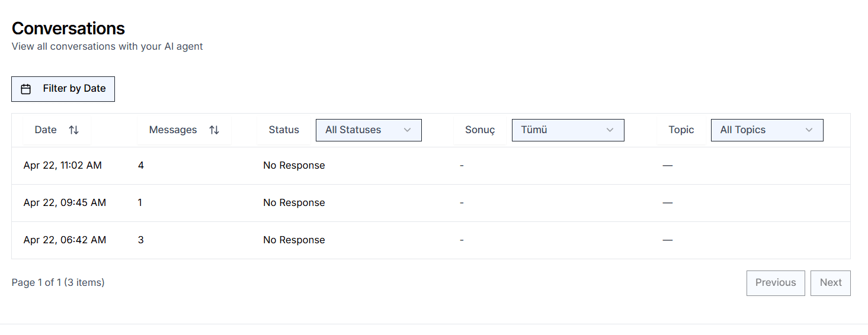
Task: Click the sort arrows icon next to Messages
Action: click(x=214, y=130)
